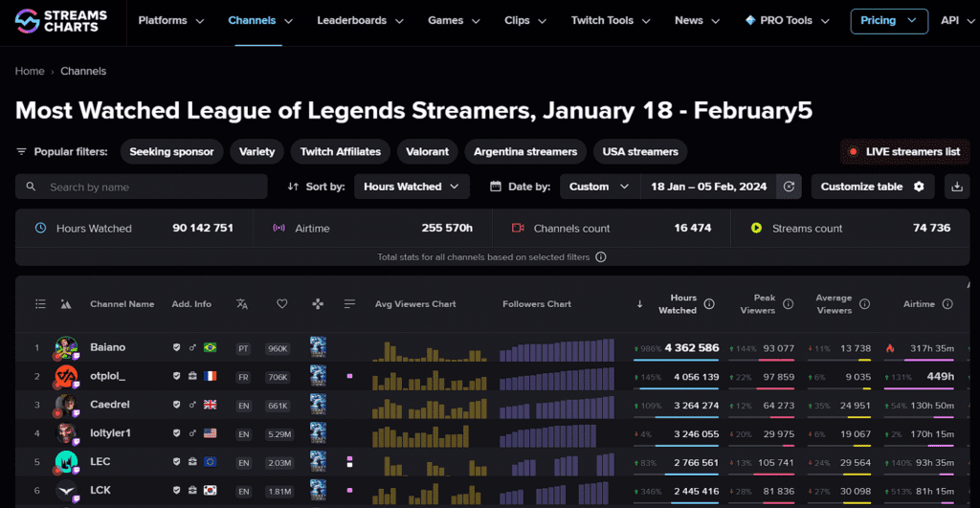This screenshot has height=508, width=980.
Task: Open the Hours Watched sort dropdown
Action: [x=412, y=187]
